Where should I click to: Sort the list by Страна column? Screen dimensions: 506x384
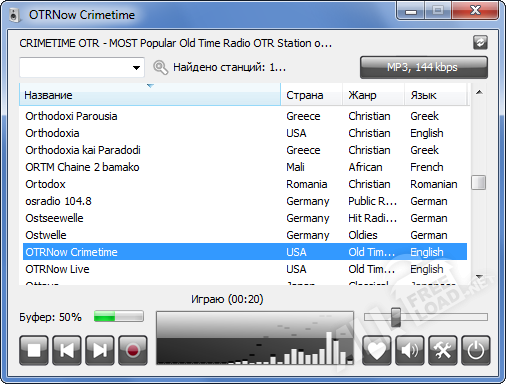click(x=312, y=95)
